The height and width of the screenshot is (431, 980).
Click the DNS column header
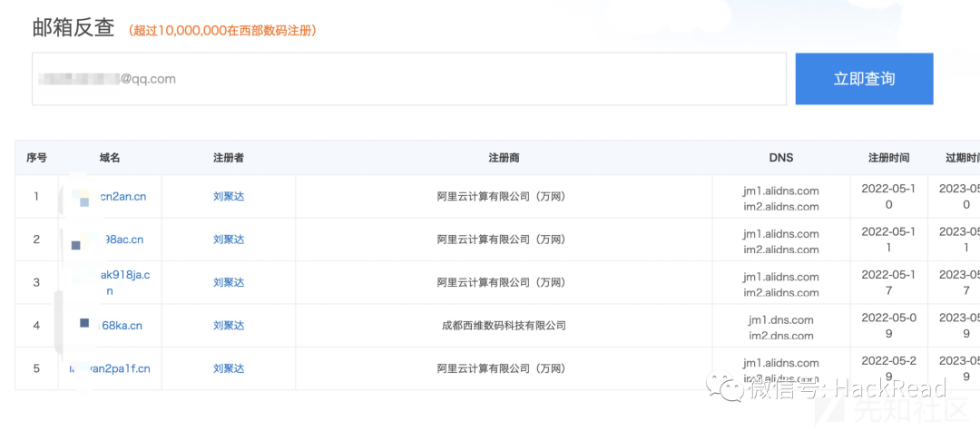pyautogui.click(x=780, y=158)
